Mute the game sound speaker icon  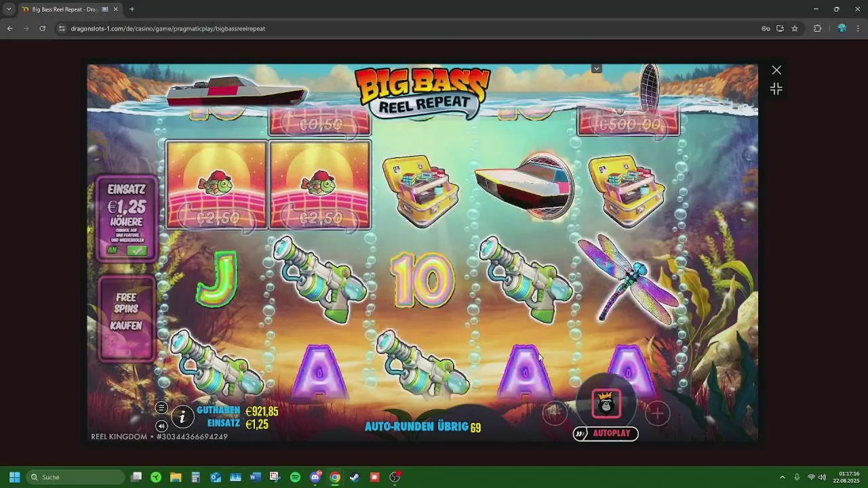[x=161, y=426]
